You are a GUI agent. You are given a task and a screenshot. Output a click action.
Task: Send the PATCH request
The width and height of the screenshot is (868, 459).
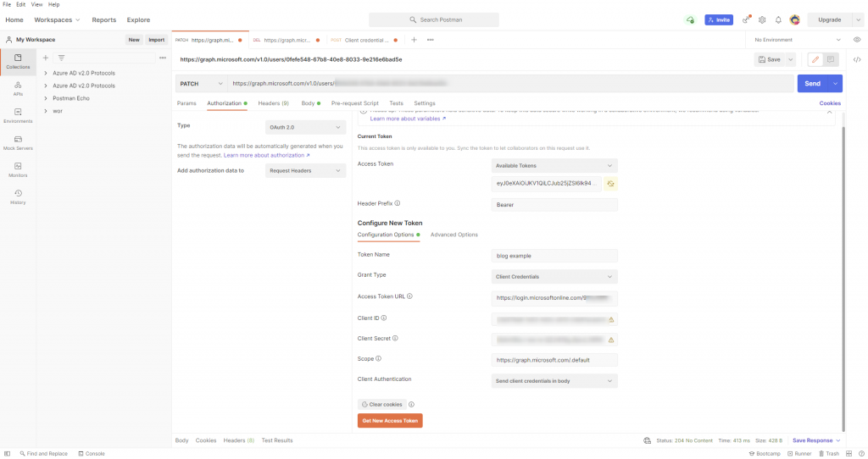click(813, 84)
